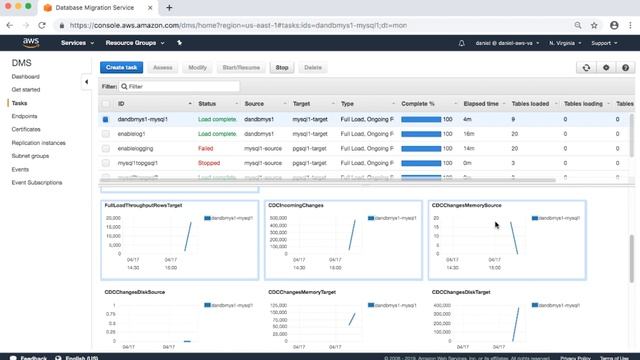The image size is (640, 360).
Task: Check the enablelogging task checkbox
Action: tap(106, 149)
